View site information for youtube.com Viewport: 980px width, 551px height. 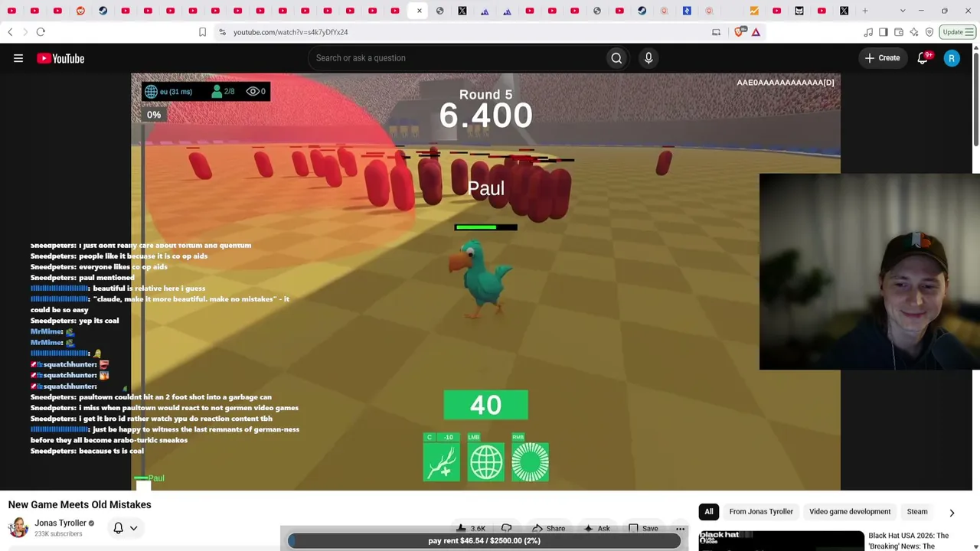click(x=222, y=32)
